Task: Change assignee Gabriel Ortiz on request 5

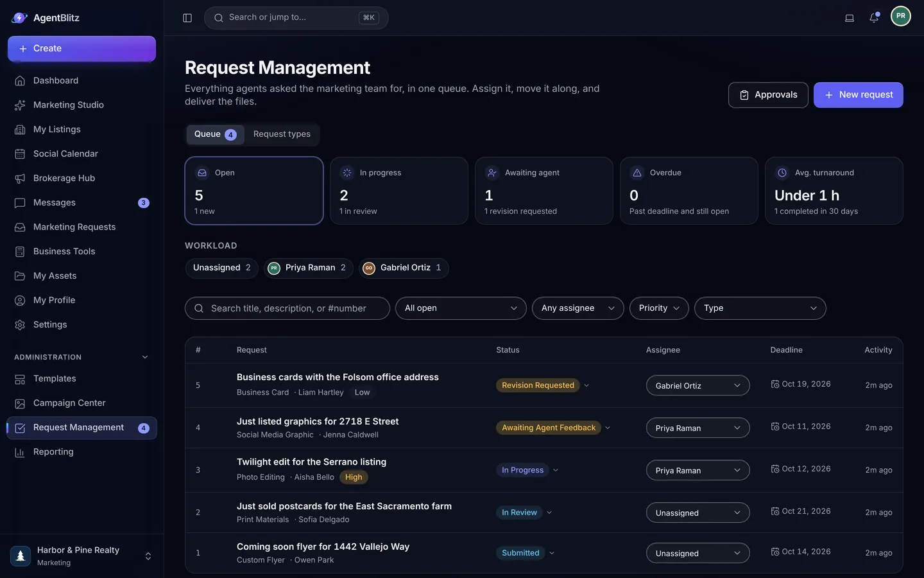Action: pos(697,385)
